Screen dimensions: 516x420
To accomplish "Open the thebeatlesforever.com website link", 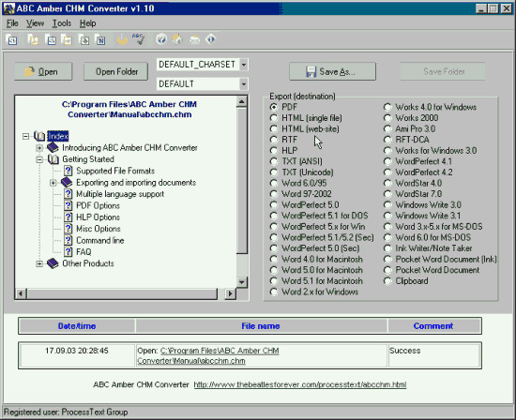I will click(x=300, y=384).
